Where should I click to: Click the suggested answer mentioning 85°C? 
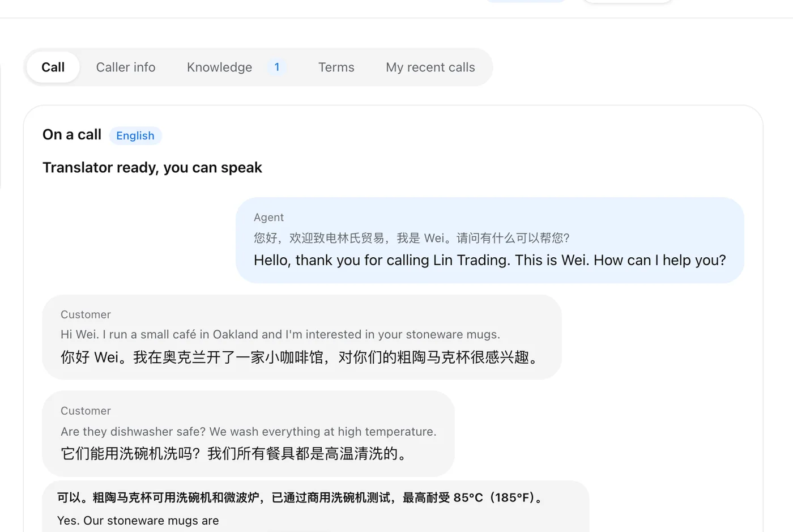[x=301, y=497]
